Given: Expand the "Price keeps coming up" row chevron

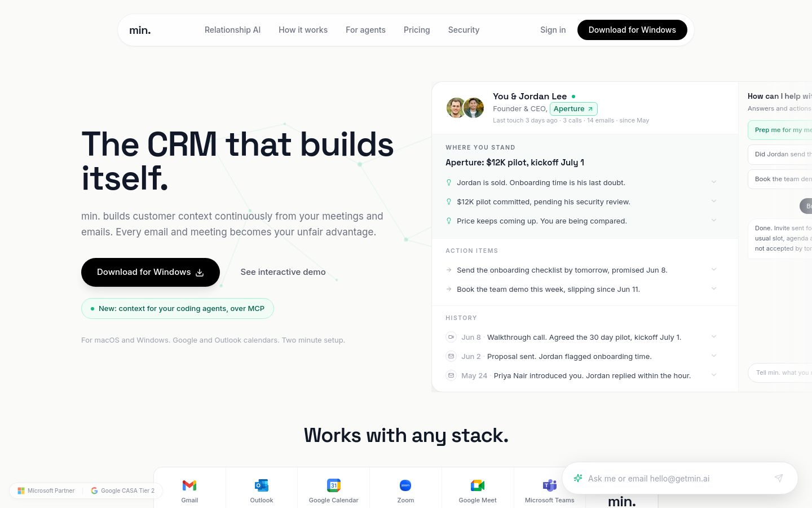Looking at the screenshot, I should pos(714,220).
